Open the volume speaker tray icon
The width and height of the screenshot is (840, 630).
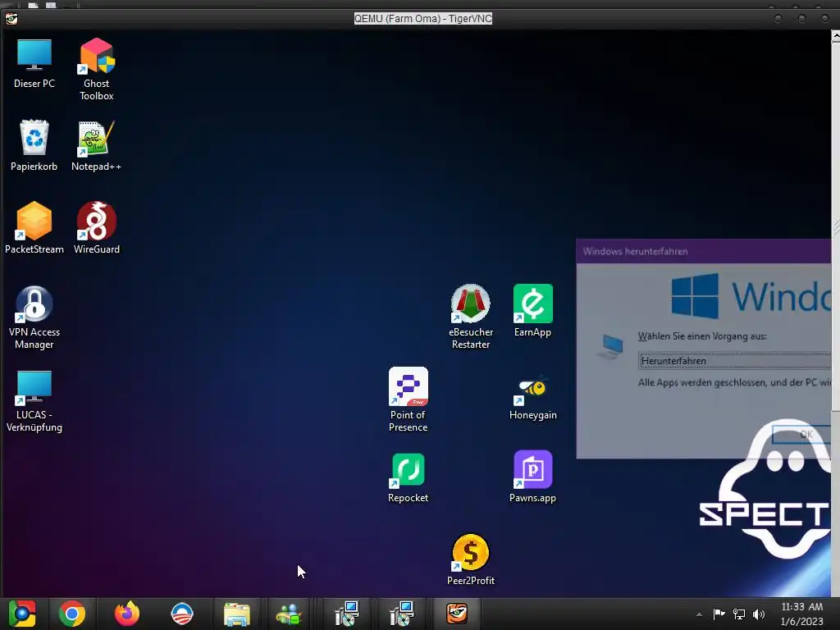(x=759, y=614)
